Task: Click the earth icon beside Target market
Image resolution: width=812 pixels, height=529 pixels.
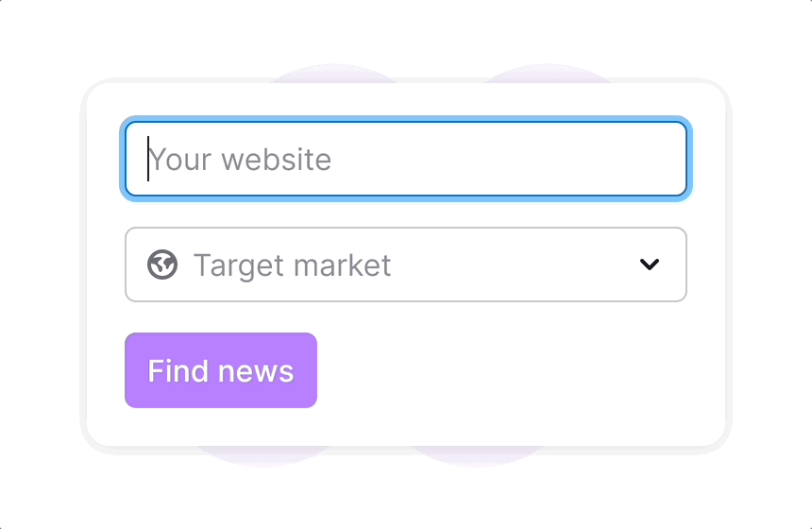Action: click(x=162, y=264)
